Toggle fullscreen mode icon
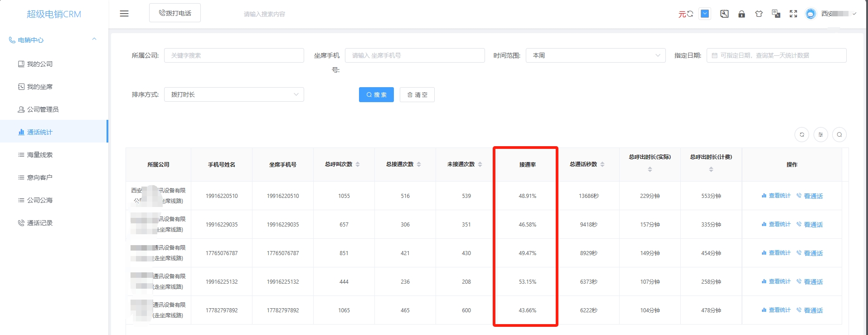Image resolution: width=868 pixels, height=335 pixels. pos(793,14)
